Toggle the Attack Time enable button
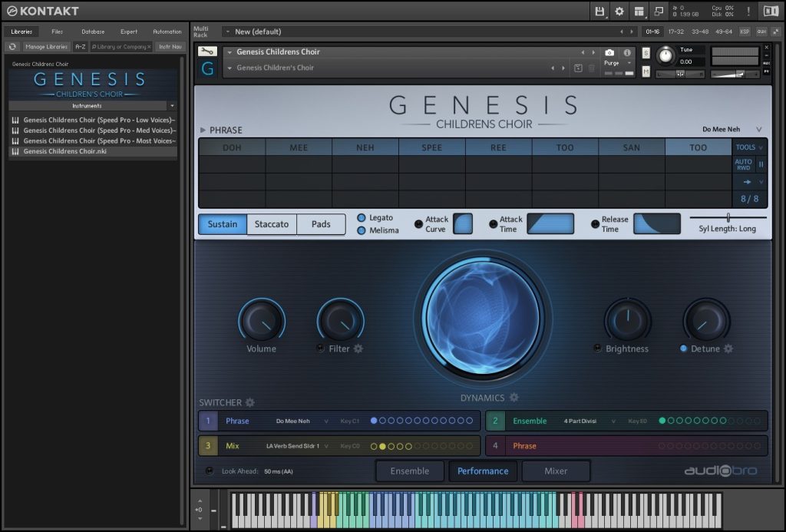The height and width of the screenshot is (532, 786). pos(493,224)
